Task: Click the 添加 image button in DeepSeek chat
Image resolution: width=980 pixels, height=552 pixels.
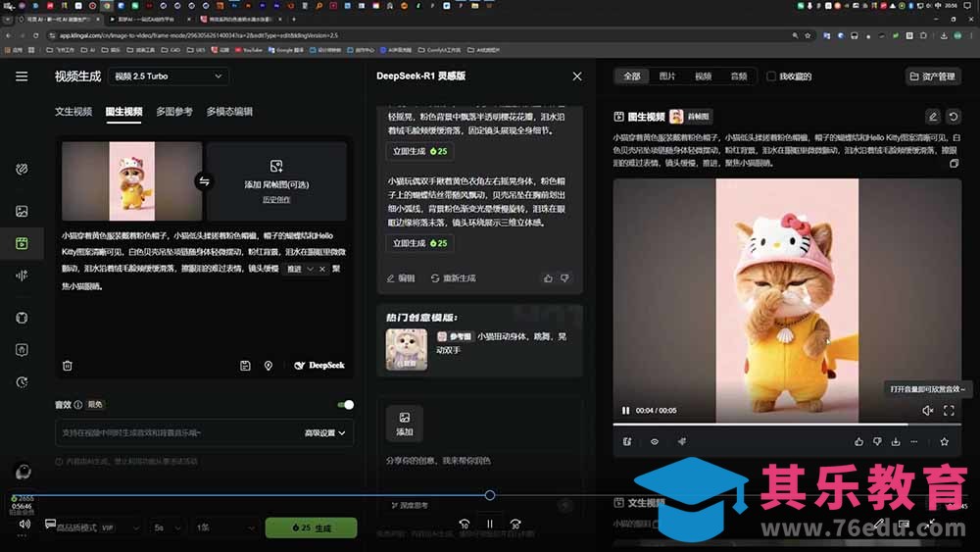Action: point(405,424)
